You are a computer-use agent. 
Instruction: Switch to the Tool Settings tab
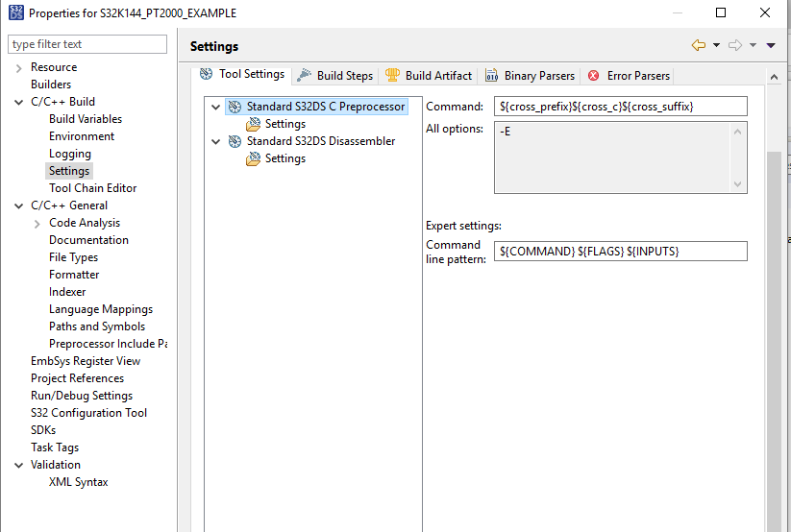click(242, 74)
